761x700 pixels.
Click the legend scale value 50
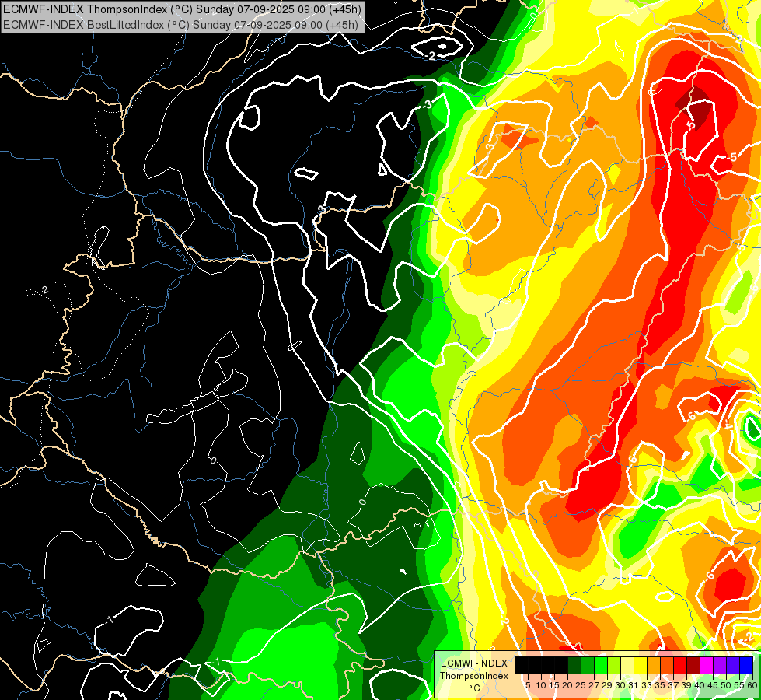(x=725, y=685)
